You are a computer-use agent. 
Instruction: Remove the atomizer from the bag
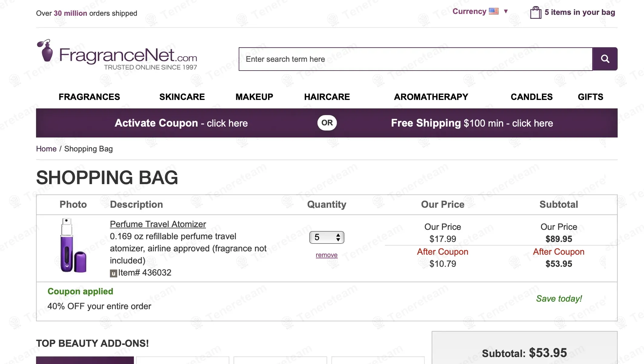point(326,255)
